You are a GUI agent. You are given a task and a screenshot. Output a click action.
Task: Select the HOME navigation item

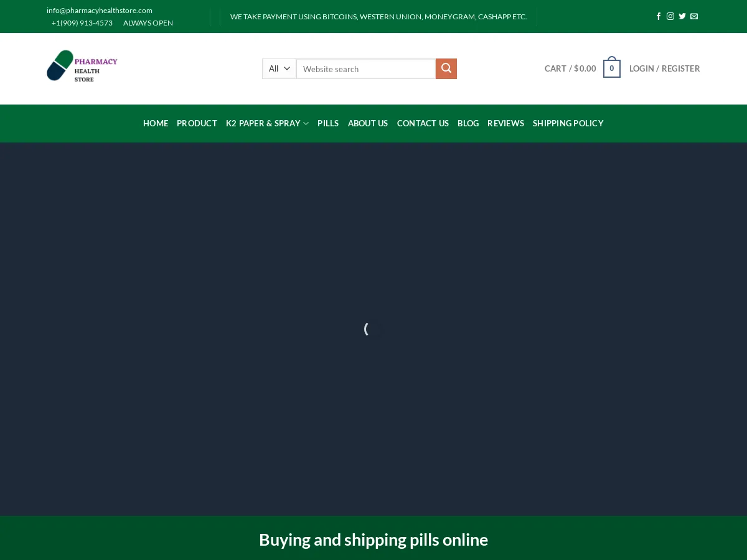(156, 123)
